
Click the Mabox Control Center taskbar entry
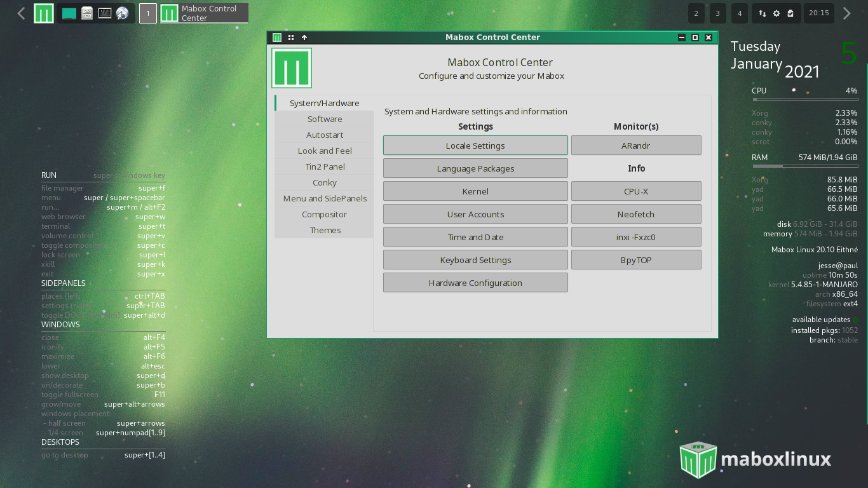204,13
